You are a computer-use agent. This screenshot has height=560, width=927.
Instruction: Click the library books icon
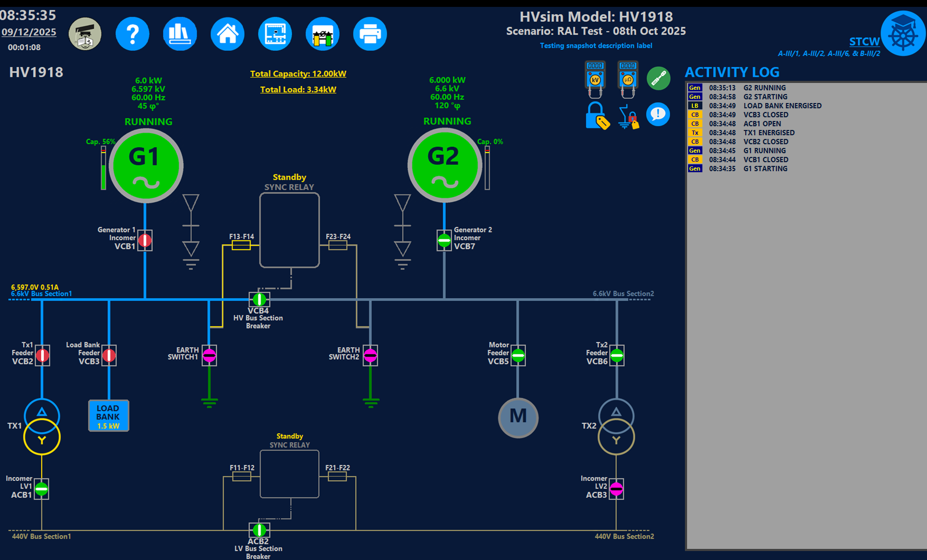pos(180,34)
